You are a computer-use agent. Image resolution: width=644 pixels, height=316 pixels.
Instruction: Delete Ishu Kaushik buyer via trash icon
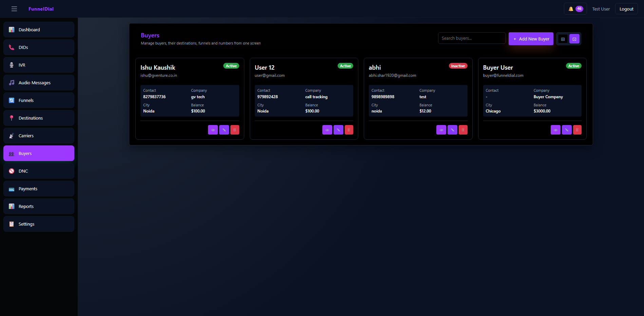pos(235,130)
